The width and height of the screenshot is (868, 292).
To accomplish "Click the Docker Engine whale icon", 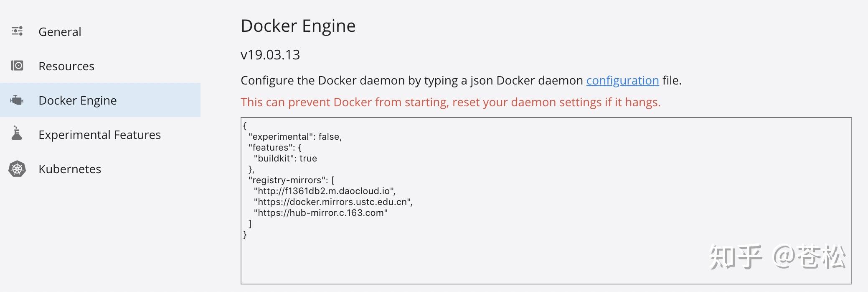I will (x=18, y=100).
